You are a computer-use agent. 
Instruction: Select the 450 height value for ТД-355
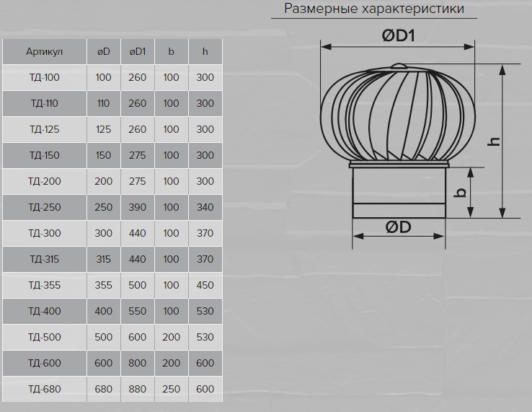point(205,285)
